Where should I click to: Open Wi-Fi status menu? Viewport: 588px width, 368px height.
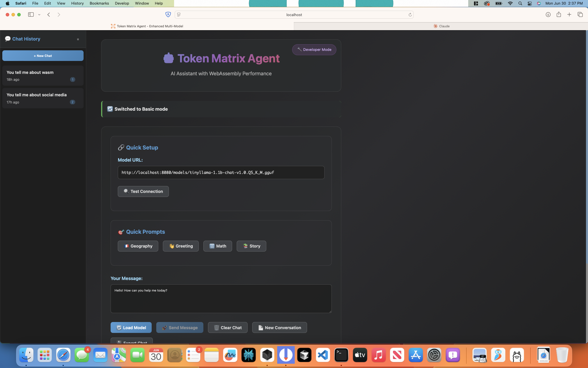[510, 3]
